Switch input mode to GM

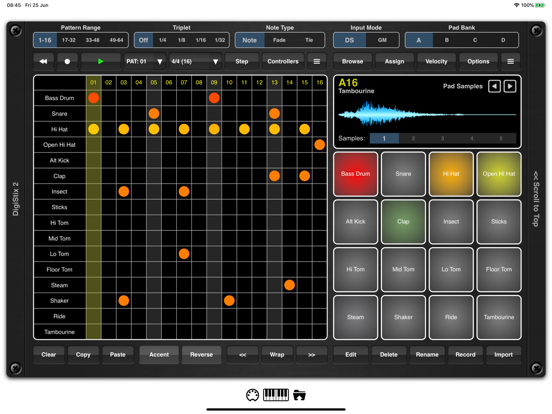[382, 40]
